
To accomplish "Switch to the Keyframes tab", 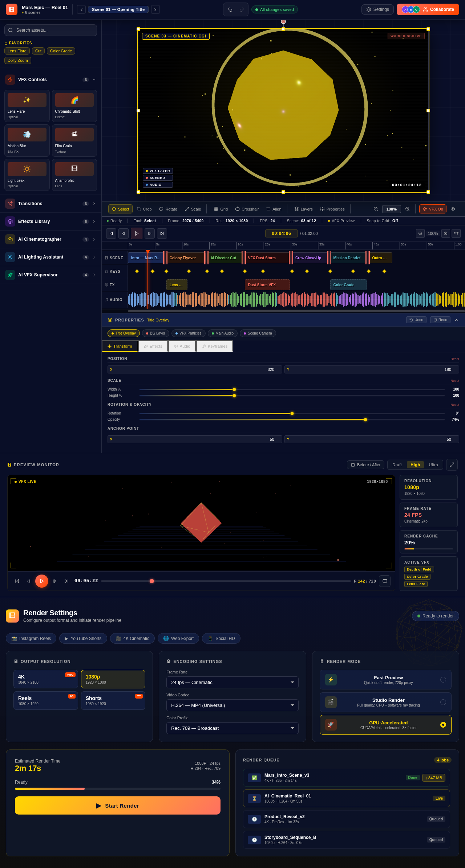I will click(x=215, y=346).
